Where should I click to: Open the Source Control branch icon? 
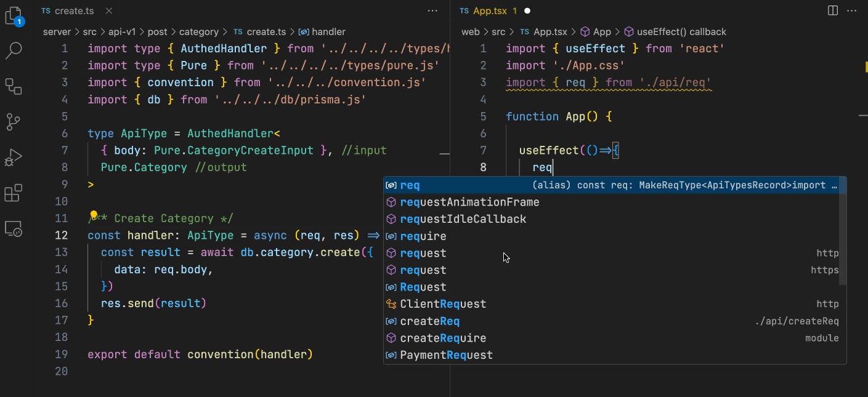[14, 122]
